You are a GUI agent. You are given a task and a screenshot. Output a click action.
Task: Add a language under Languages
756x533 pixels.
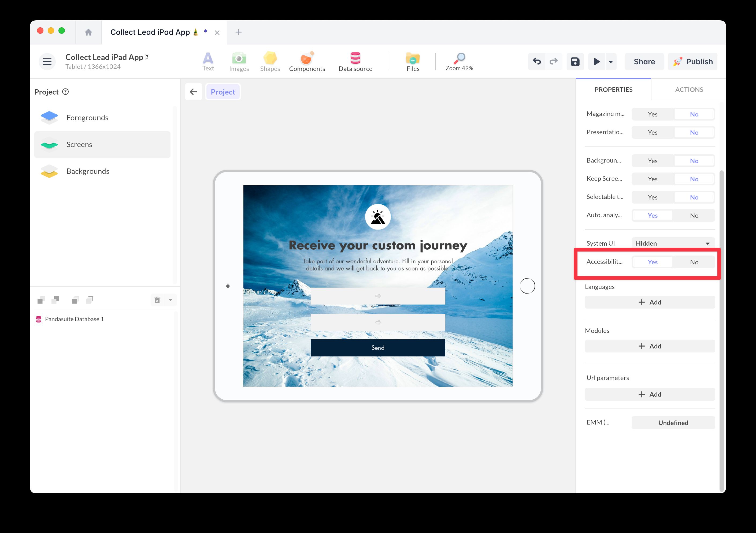[650, 302]
